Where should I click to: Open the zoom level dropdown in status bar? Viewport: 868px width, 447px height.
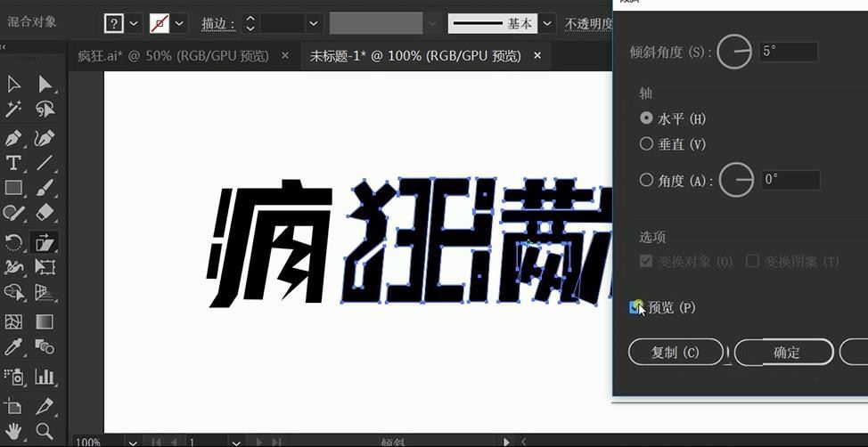coord(133,442)
